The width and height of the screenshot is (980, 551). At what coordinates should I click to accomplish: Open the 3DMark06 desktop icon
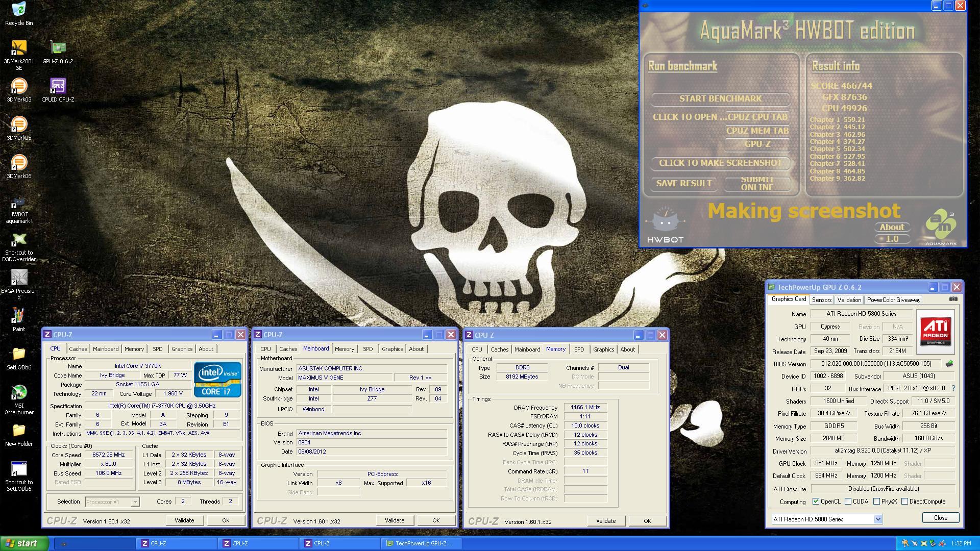[19, 167]
